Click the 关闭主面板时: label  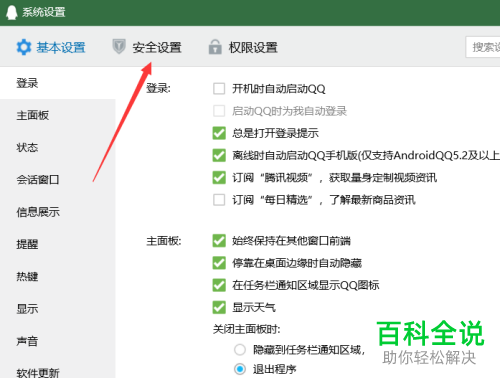click(246, 329)
